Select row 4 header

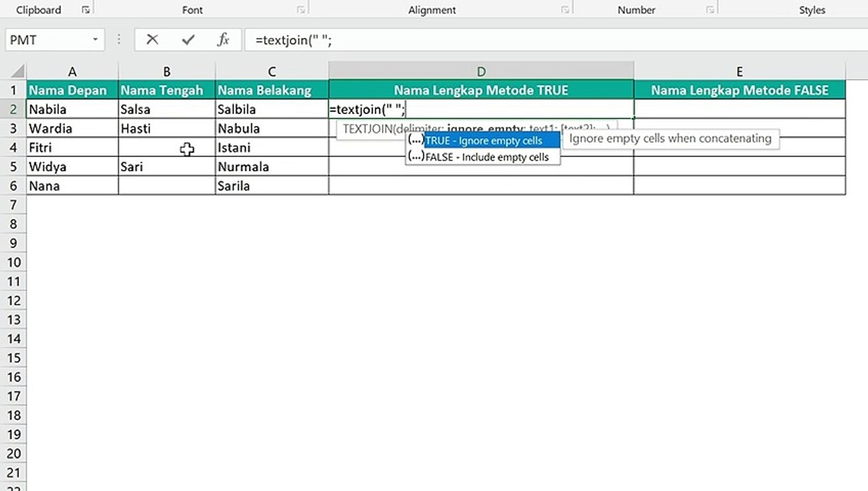click(x=13, y=147)
